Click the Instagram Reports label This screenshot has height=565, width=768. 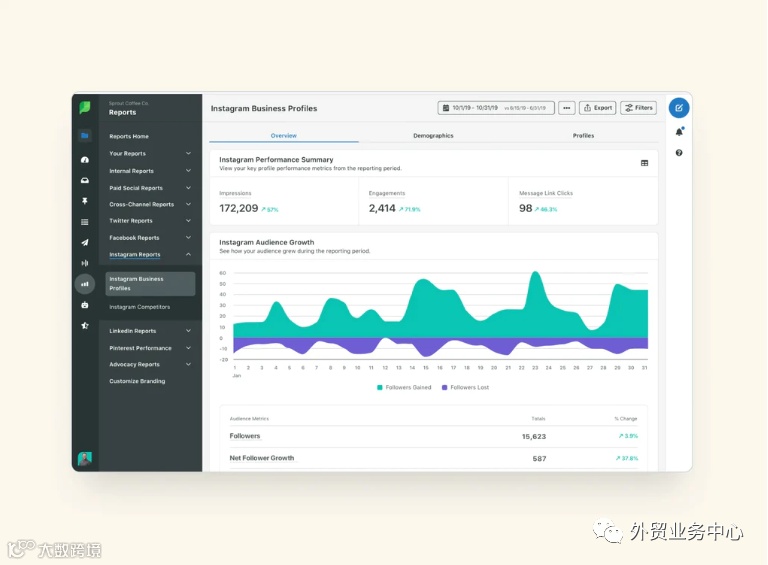(x=135, y=255)
